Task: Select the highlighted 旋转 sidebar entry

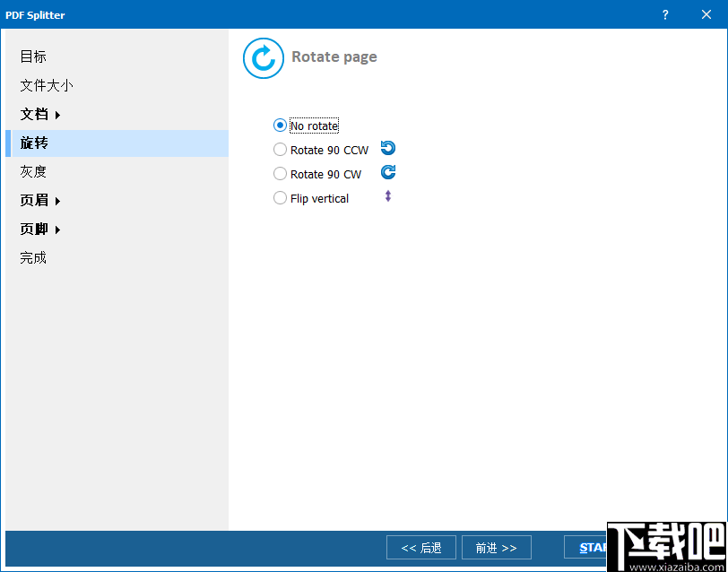Action: (33, 143)
